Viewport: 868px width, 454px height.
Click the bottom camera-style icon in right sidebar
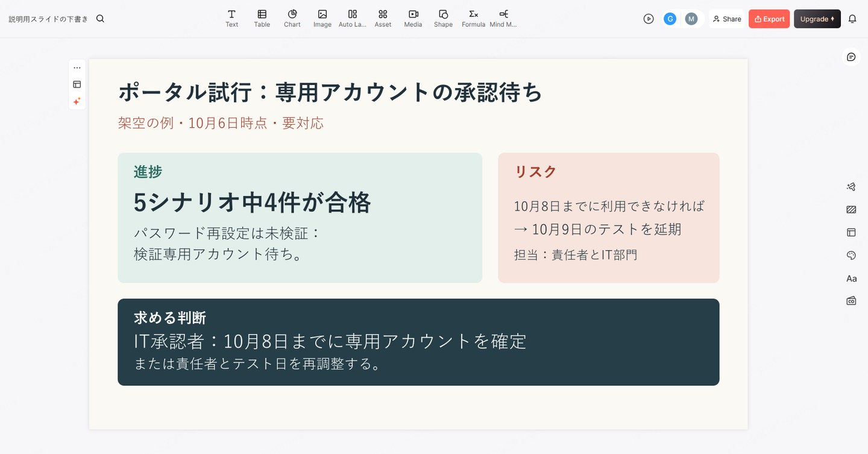click(851, 300)
